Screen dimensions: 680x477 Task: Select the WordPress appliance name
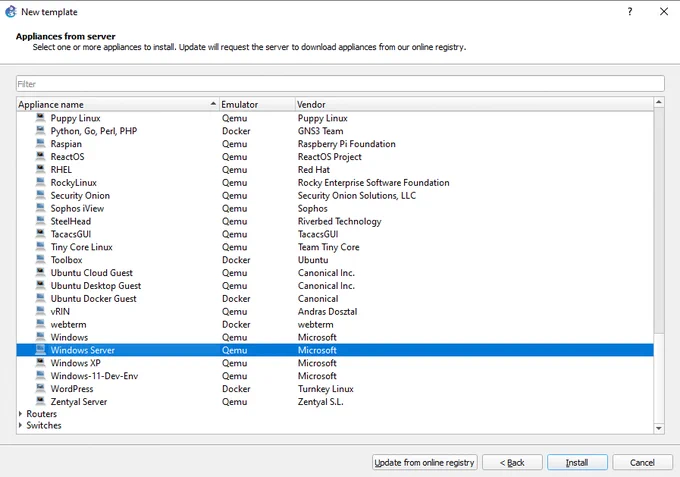(x=72, y=389)
